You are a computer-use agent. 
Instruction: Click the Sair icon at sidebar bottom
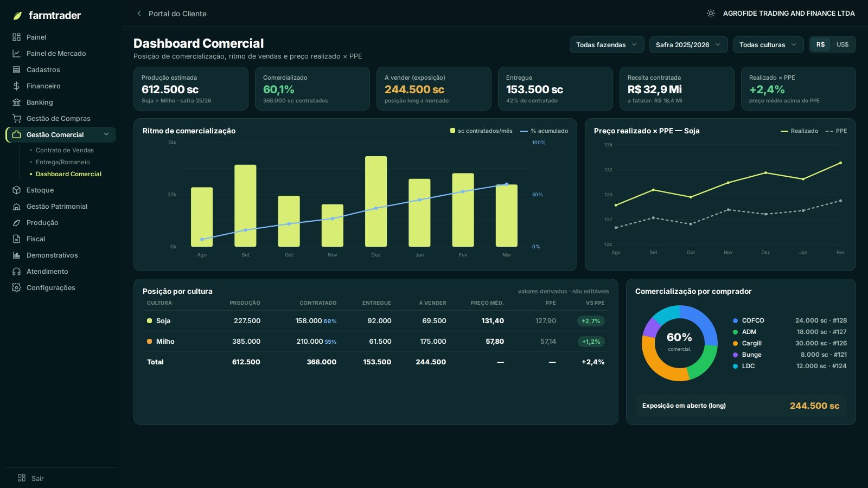tap(22, 478)
